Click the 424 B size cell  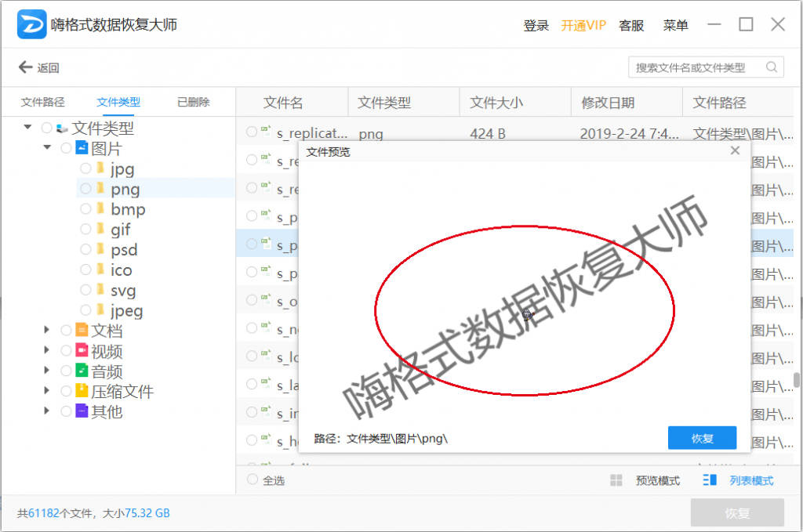pos(488,133)
